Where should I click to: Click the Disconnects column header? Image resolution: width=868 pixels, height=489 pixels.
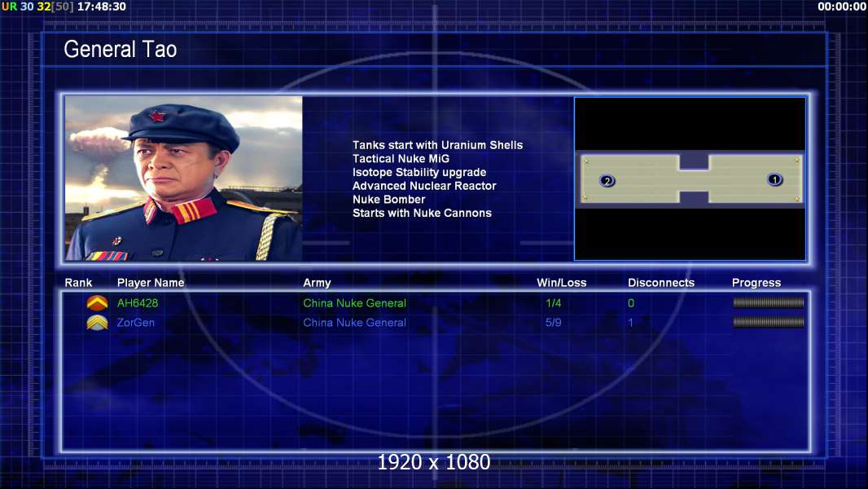click(660, 283)
